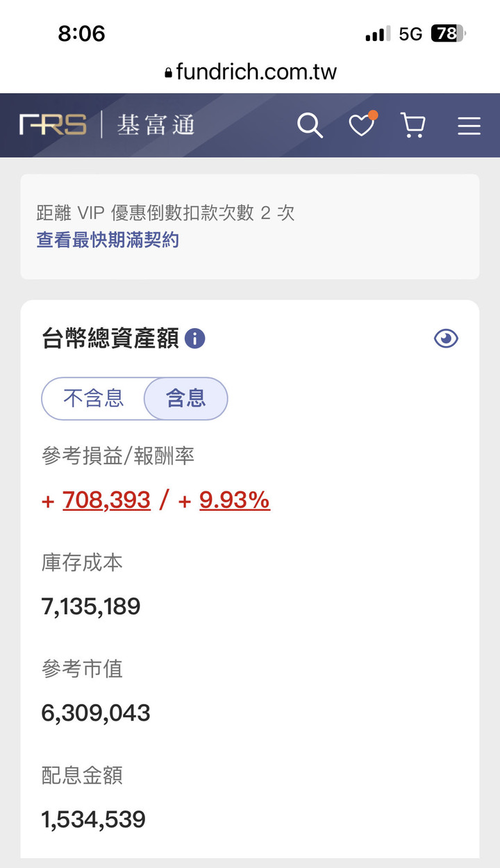Screen dimensions: 500x868
Task: Tap the 參考市值 value 6,309,043
Action: [96, 713]
